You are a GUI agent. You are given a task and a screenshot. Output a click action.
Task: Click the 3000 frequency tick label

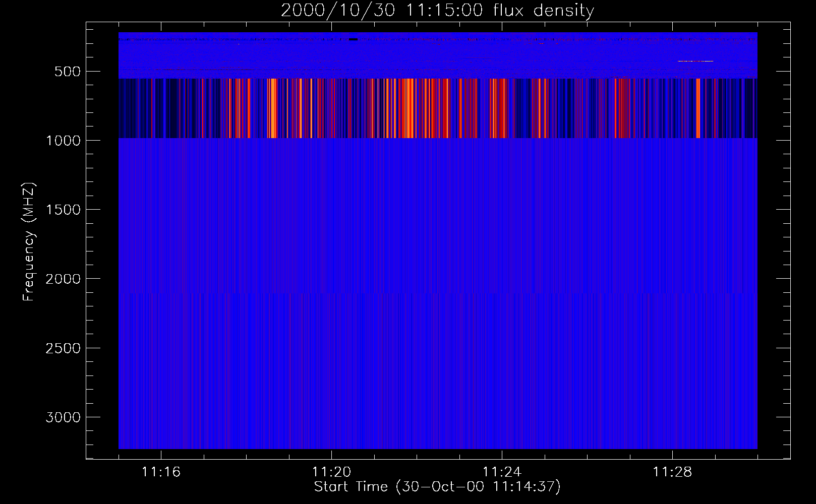[63, 417]
